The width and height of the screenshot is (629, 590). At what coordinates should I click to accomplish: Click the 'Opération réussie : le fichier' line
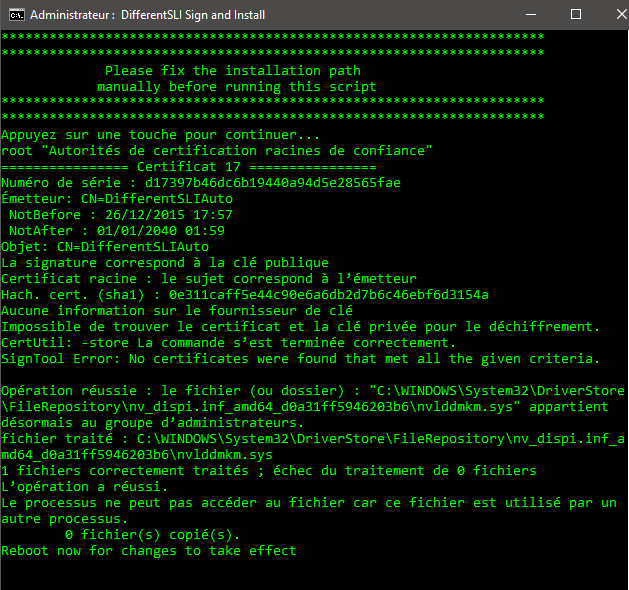click(313, 391)
